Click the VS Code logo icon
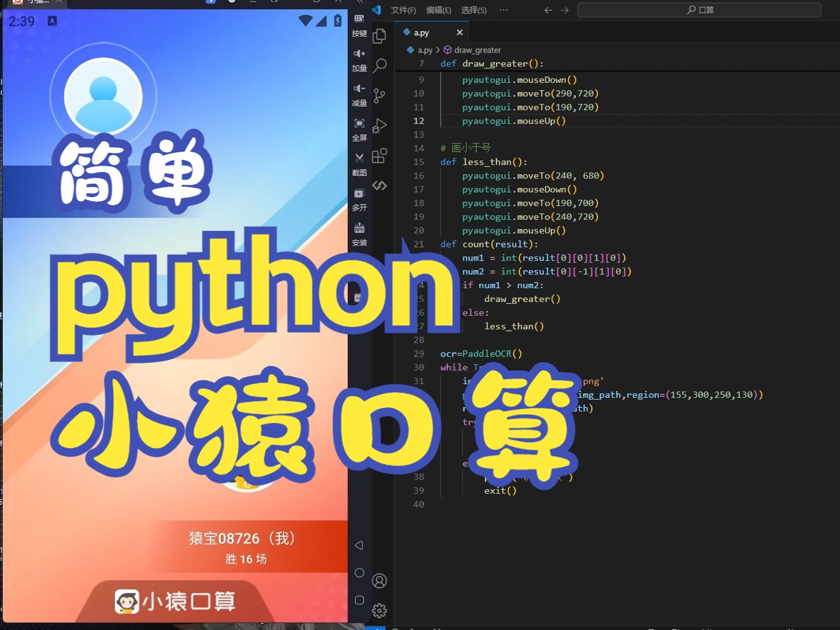Image resolution: width=840 pixels, height=630 pixels. click(377, 10)
